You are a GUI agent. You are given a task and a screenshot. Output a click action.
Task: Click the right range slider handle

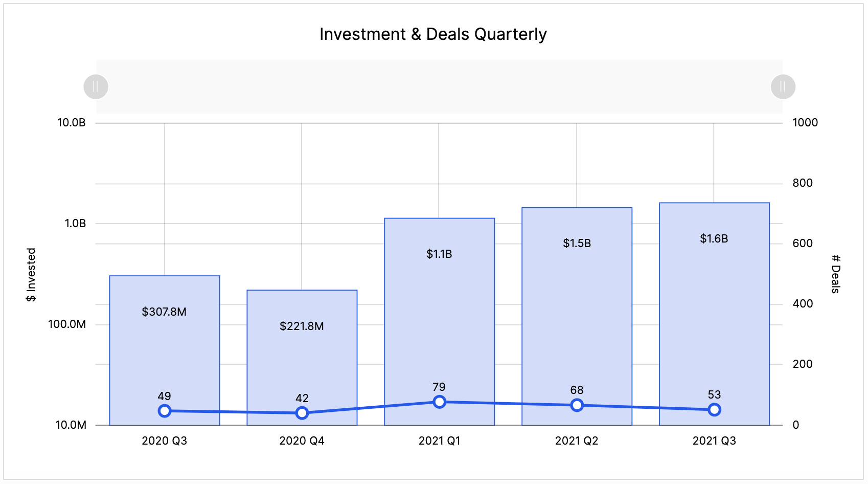pyautogui.click(x=783, y=86)
